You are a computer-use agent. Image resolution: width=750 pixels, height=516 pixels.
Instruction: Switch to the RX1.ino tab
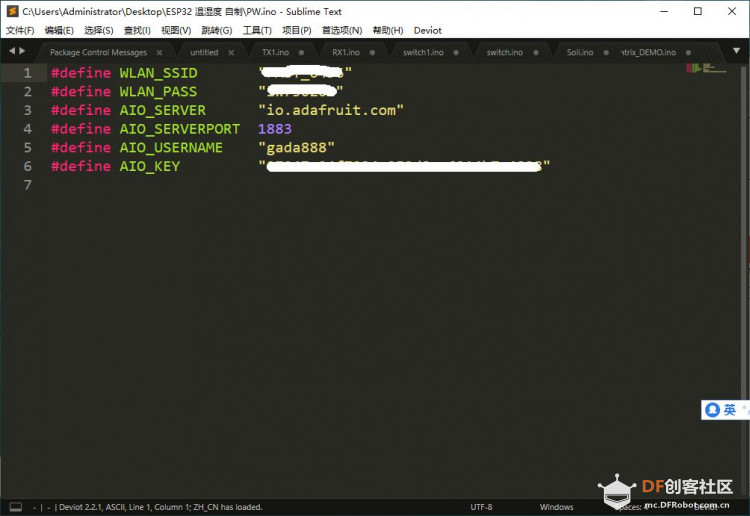tap(346, 53)
